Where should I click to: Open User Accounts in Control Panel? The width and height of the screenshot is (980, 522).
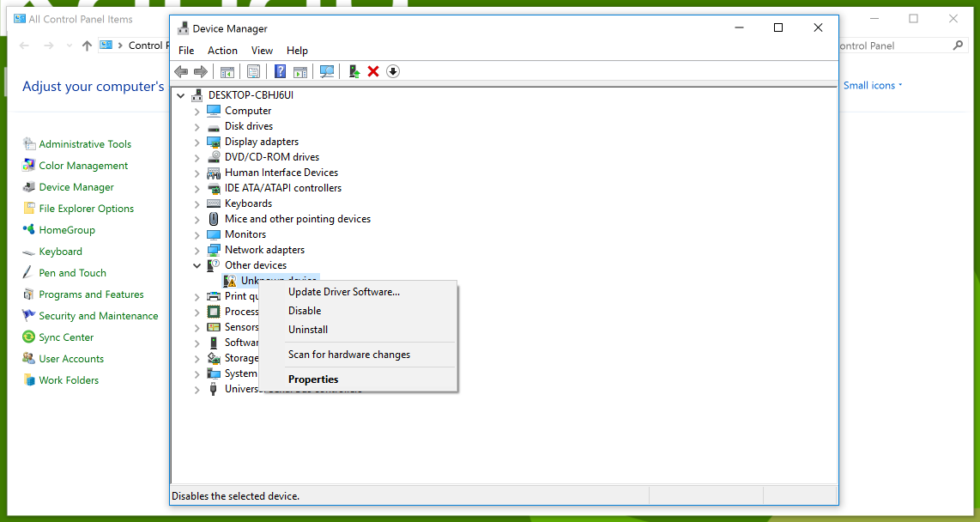[x=71, y=359]
